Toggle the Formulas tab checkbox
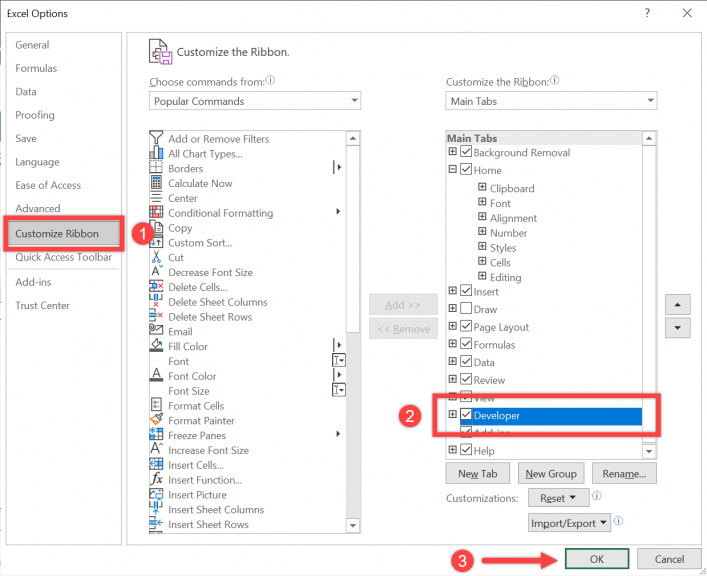Screen dimensions: 707x576 click(x=466, y=343)
